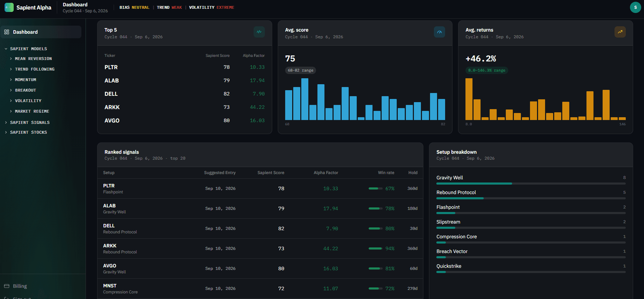
Task: Click the 68–82 range badge
Action: 301,70
